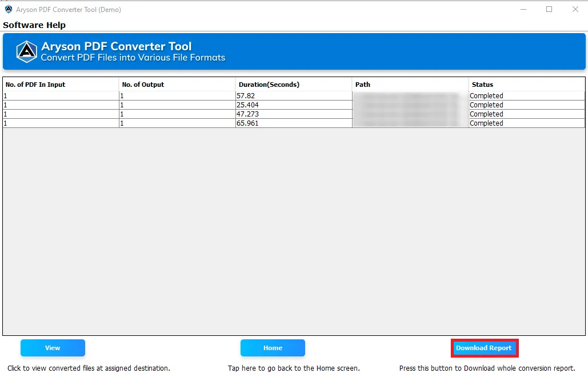Viewport: 588px width, 377px height.
Task: Select the output count cell in 57.82 row
Action: 177,96
